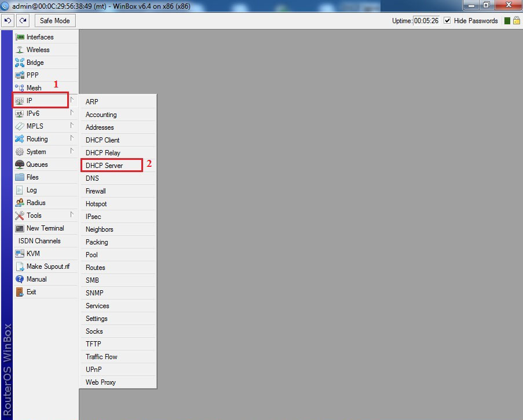This screenshot has height=420, width=523.
Task: Choose Firewall in the IP submenu
Action: [x=96, y=191]
